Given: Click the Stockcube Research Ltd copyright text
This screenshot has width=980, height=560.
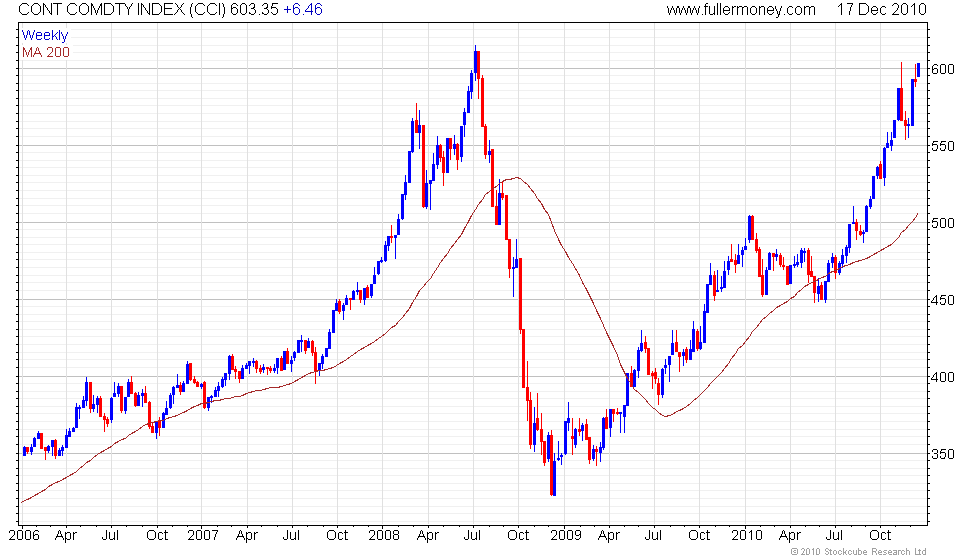Looking at the screenshot, I should click(x=858, y=552).
